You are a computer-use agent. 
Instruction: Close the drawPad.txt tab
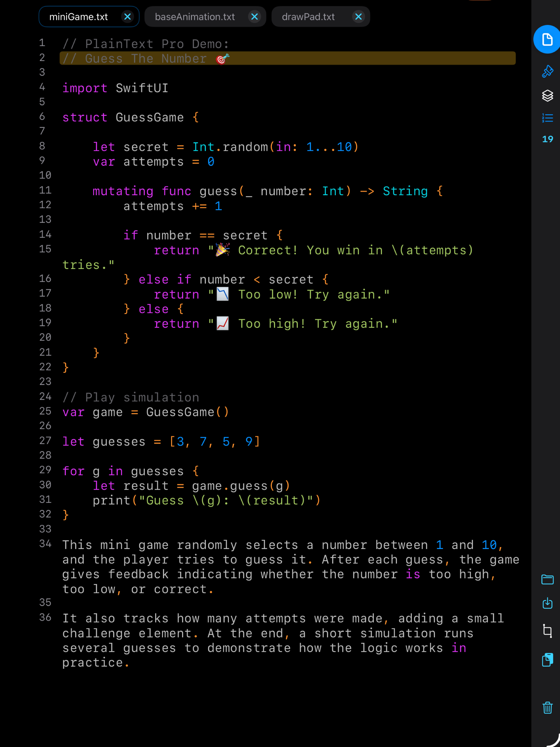click(358, 17)
